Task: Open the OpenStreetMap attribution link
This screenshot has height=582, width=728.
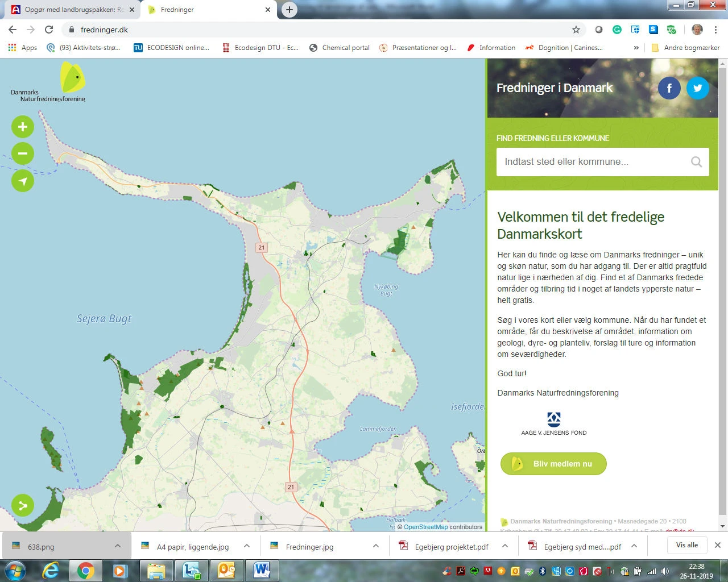Action: (426, 527)
